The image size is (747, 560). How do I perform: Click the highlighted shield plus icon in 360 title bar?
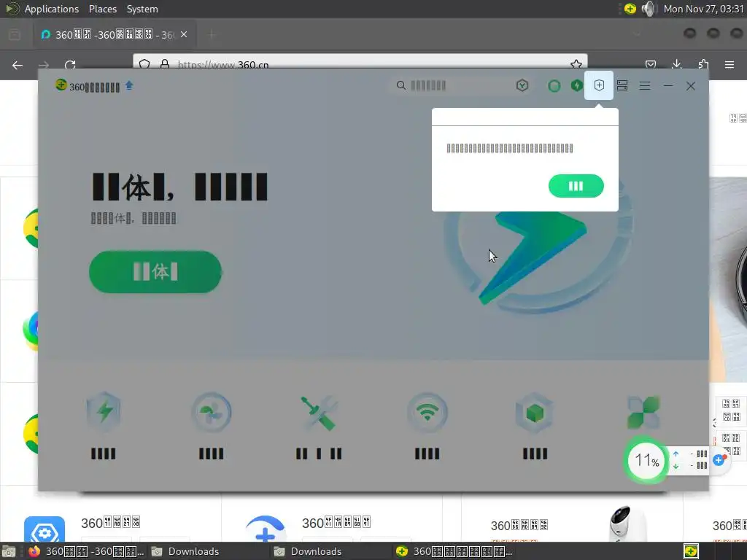[x=599, y=85]
